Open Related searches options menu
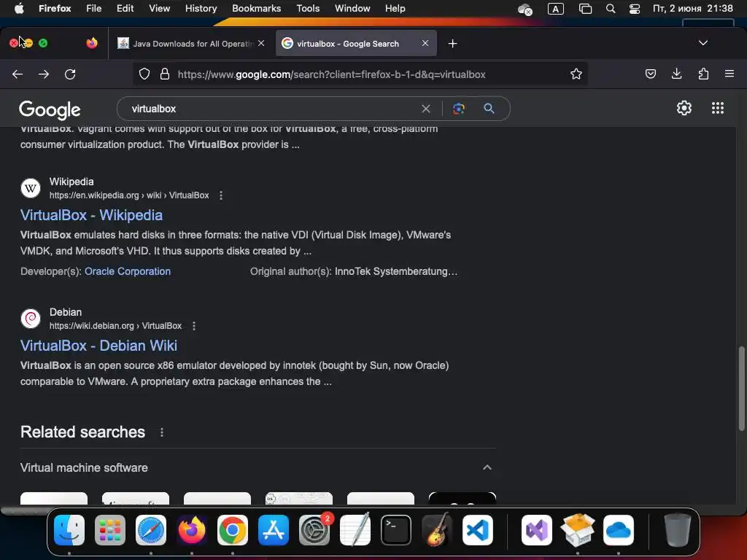The width and height of the screenshot is (747, 560). pos(162,432)
